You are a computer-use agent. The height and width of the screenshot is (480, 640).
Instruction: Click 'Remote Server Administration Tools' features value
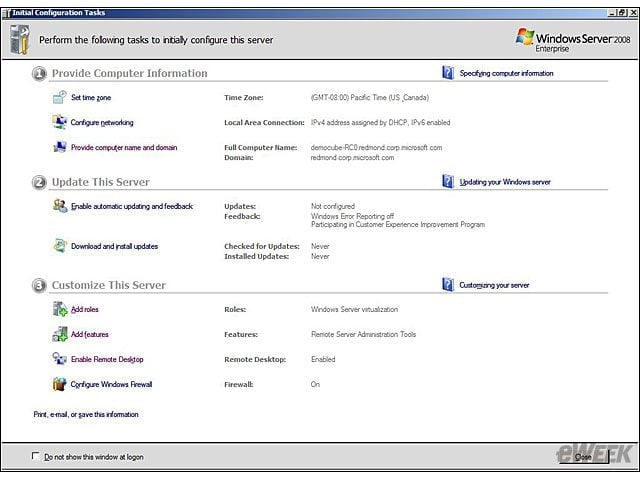click(x=363, y=334)
